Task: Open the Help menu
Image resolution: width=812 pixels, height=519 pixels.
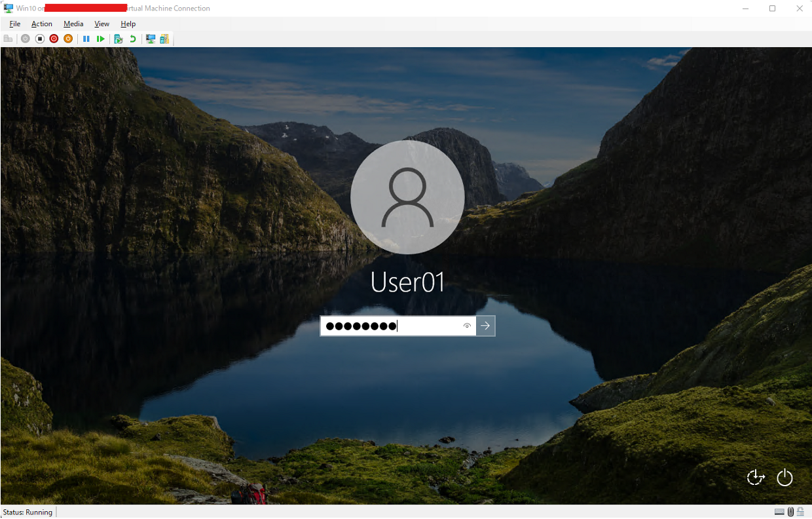Action: click(x=128, y=24)
